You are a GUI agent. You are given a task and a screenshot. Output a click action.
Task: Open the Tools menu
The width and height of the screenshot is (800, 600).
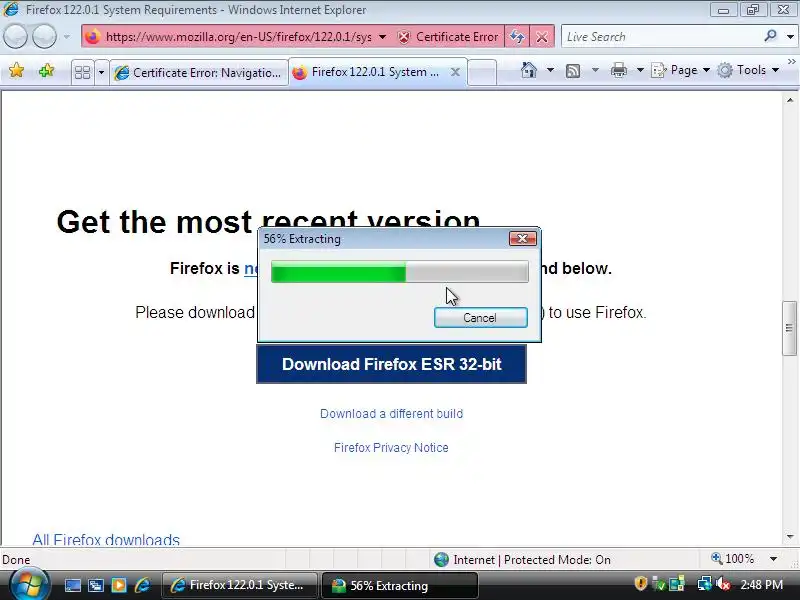[x=748, y=70]
